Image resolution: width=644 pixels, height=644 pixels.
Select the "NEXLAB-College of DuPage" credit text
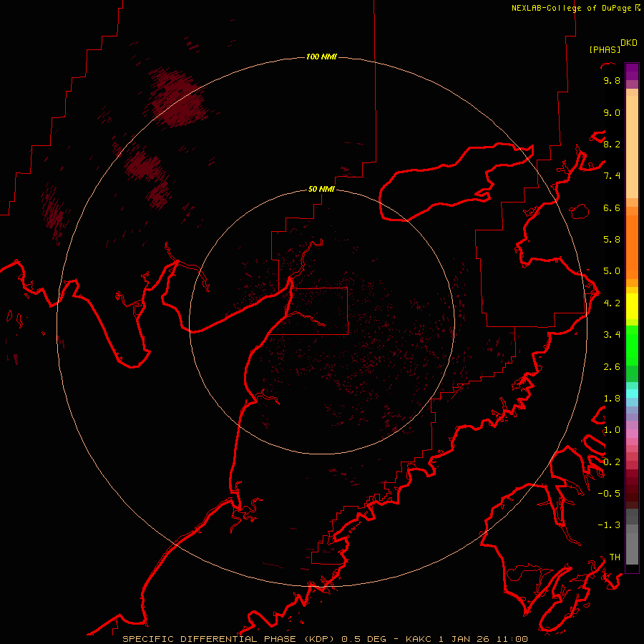pyautogui.click(x=571, y=8)
